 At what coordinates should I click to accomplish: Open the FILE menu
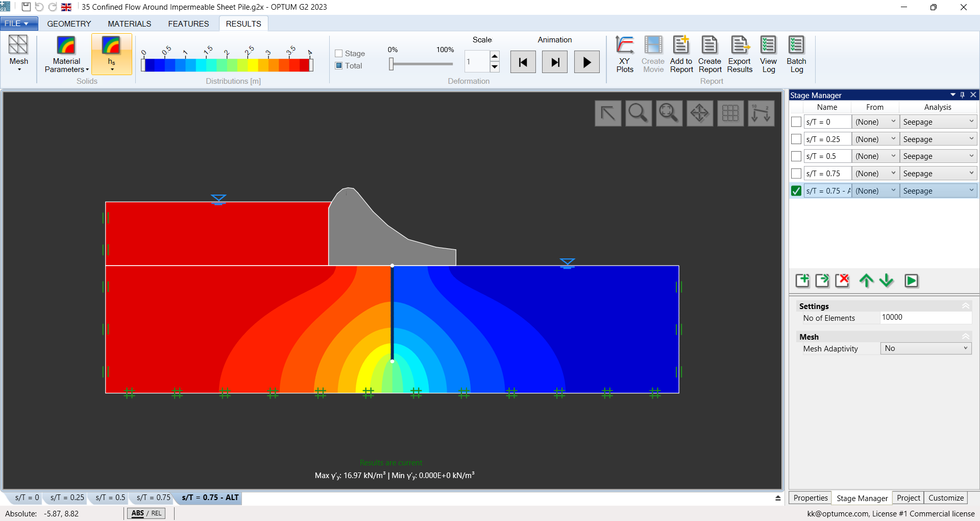[x=19, y=23]
